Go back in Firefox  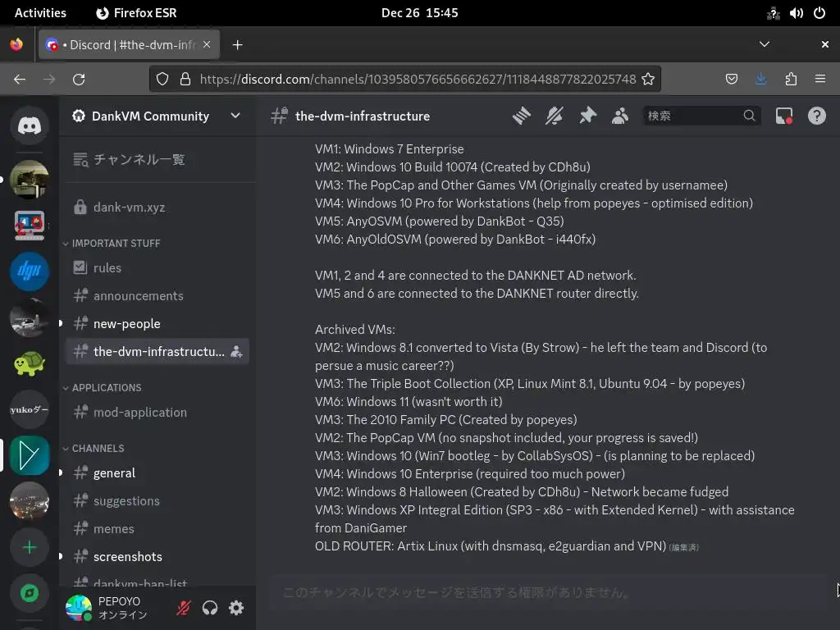(20, 80)
